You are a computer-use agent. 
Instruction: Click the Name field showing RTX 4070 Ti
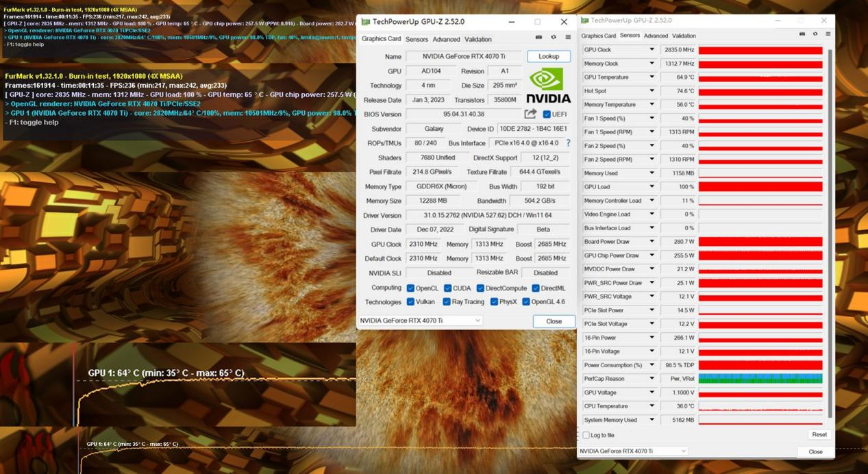(464, 56)
